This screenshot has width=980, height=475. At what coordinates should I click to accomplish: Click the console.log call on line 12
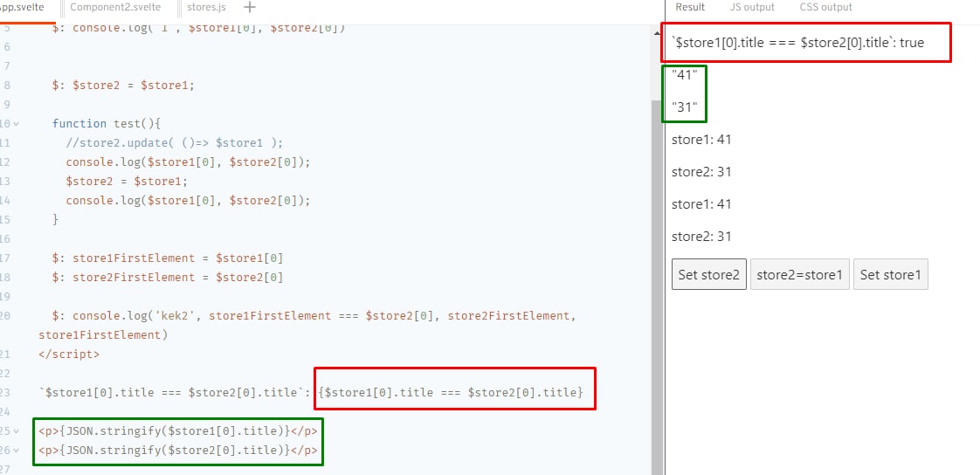coord(188,162)
